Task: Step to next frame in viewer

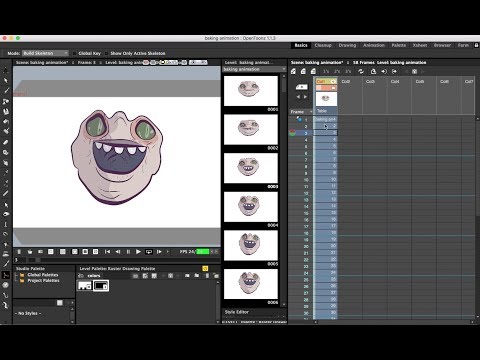Action: pyautogui.click(x=159, y=252)
